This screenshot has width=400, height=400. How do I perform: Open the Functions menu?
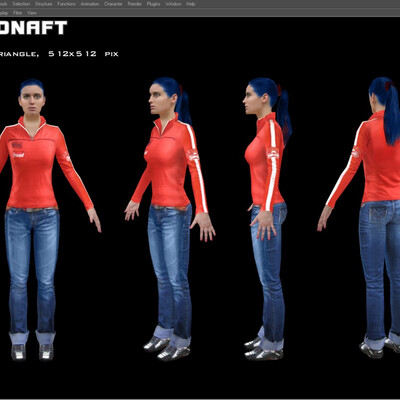(x=66, y=4)
